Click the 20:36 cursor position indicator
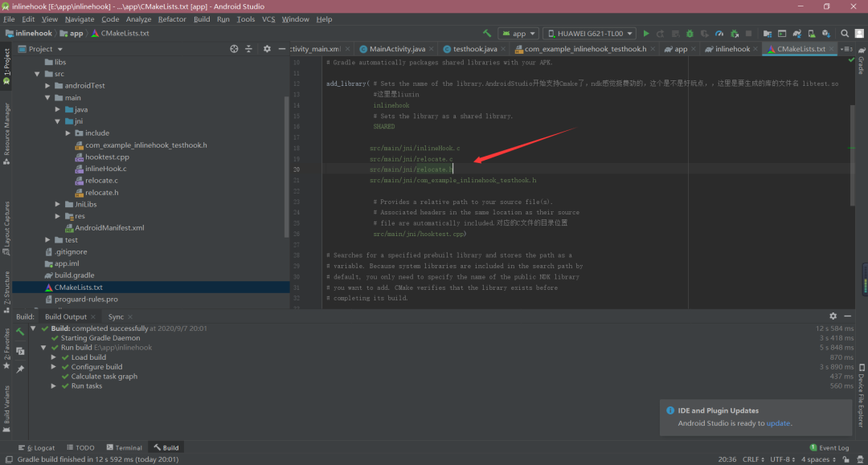Viewport: 868px width, 465px height. point(727,459)
